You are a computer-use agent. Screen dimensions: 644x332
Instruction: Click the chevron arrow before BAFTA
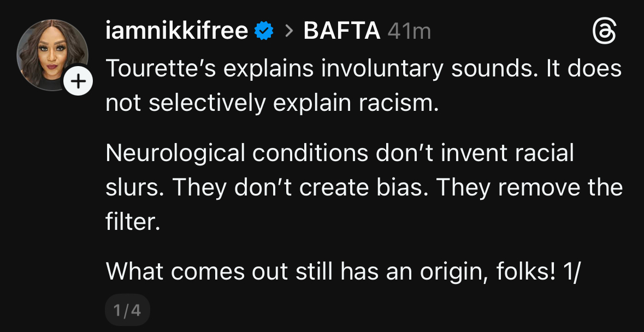point(288,32)
